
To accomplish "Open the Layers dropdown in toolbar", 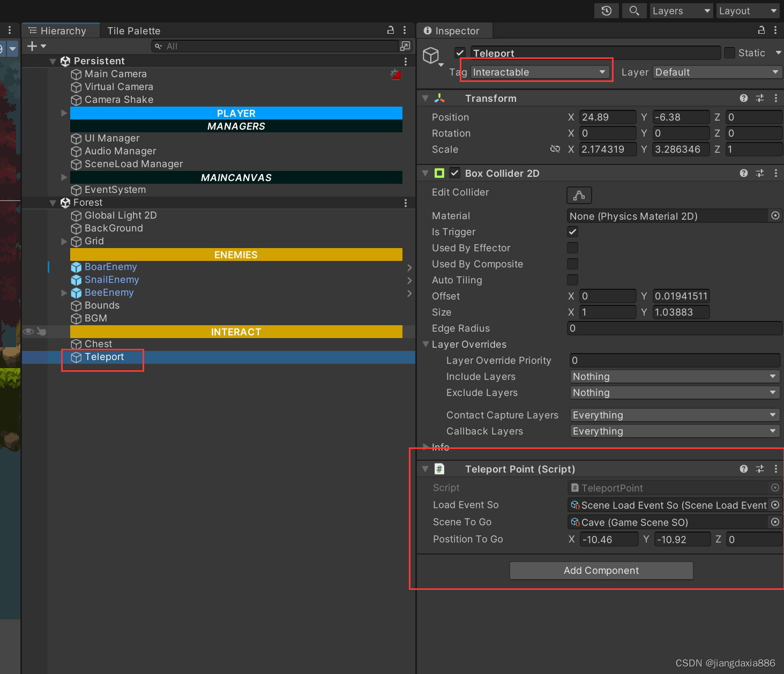I will [681, 11].
